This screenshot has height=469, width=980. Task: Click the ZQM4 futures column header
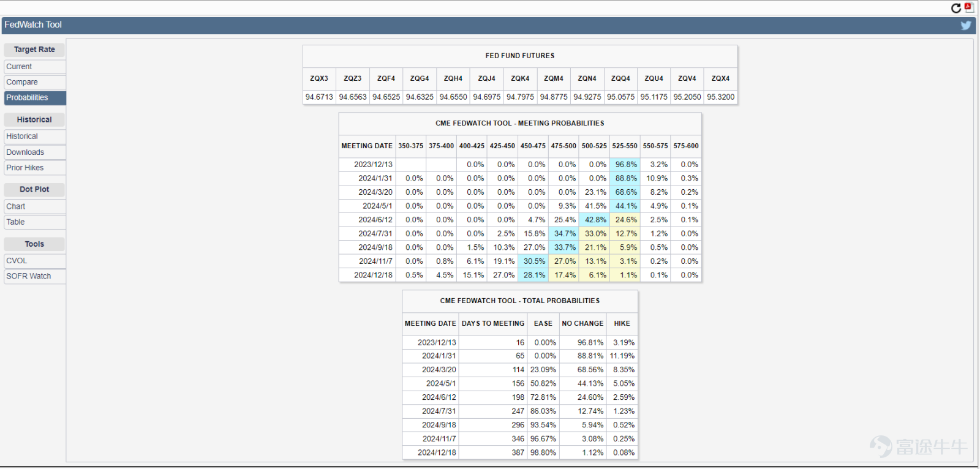coord(554,78)
